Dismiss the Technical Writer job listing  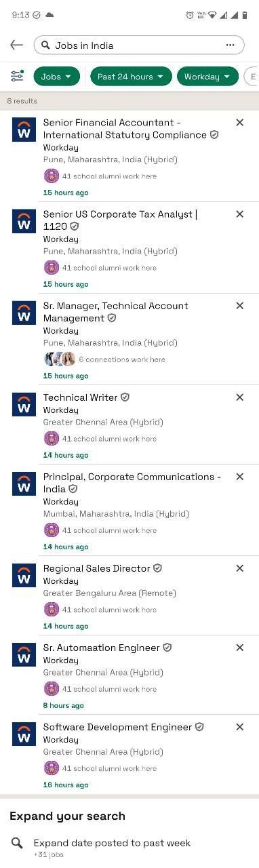point(239,397)
